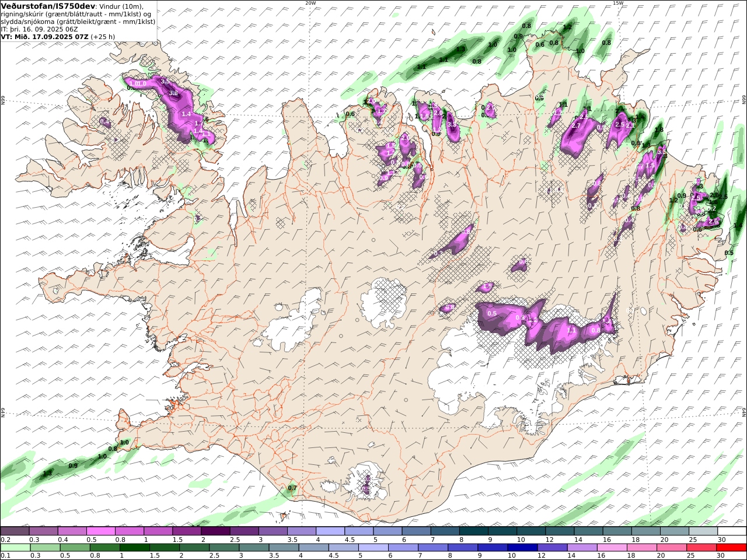Viewport: 747px width, 560px height.
Task: Pick the darkest purple 2 snow legend swatch
Action: [215, 531]
